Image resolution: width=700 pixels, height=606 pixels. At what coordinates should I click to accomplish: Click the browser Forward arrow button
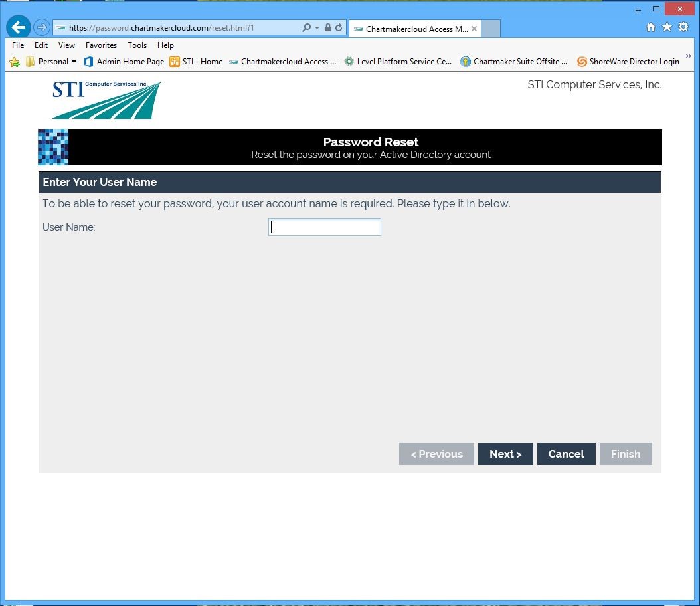(x=41, y=27)
